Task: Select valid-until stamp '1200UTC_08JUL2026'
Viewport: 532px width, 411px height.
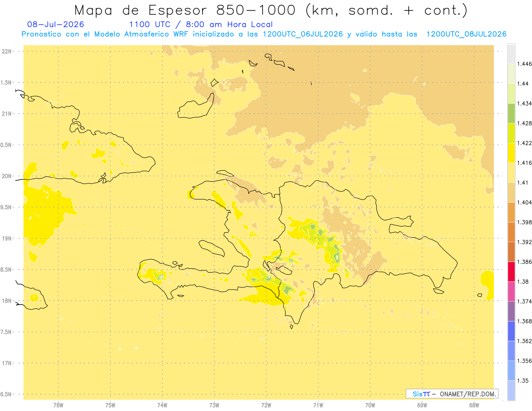Action: coord(466,34)
